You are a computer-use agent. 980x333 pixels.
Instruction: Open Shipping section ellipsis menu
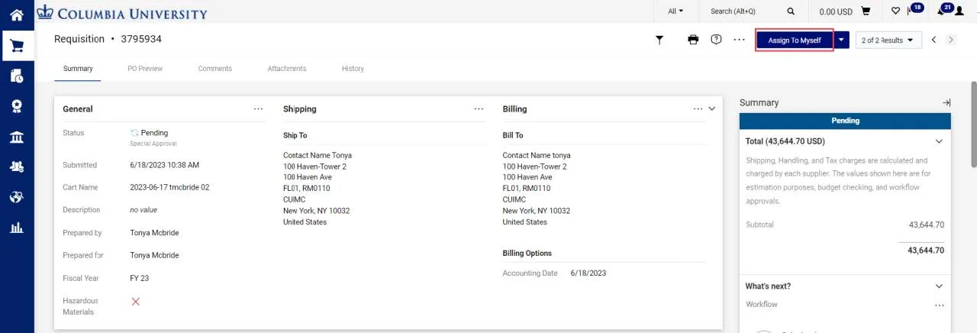(x=479, y=108)
